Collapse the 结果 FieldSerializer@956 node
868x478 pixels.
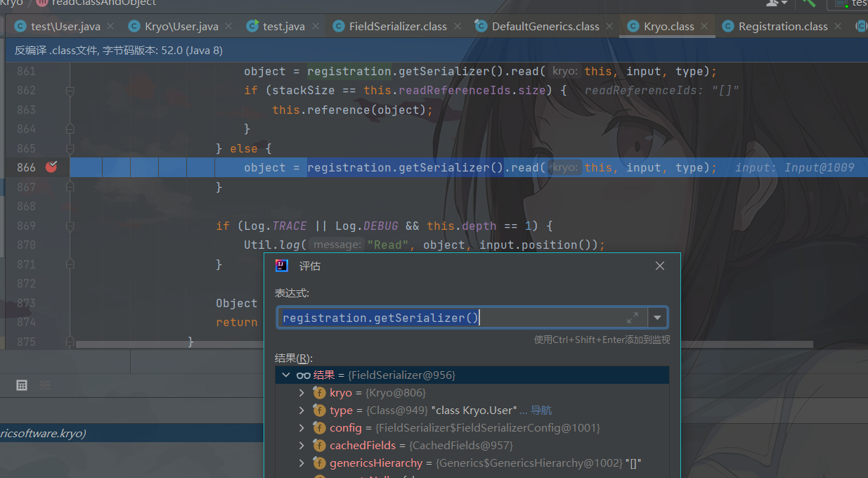(x=286, y=375)
